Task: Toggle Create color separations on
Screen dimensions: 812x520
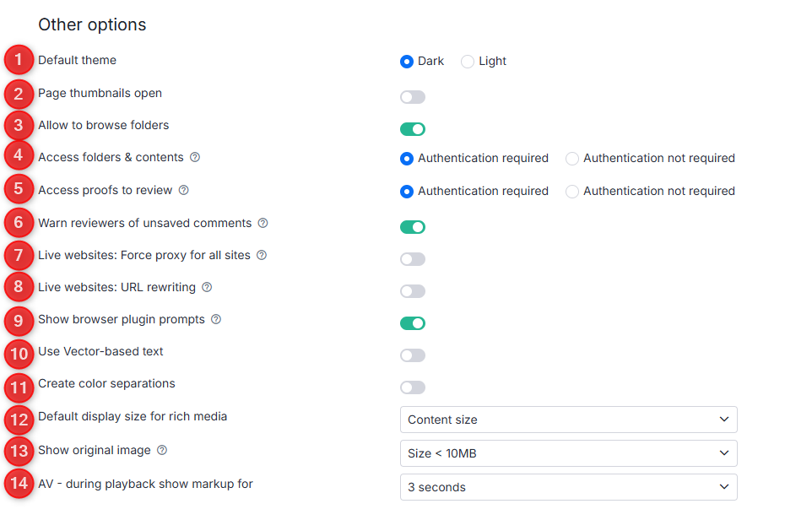Action: (x=413, y=387)
